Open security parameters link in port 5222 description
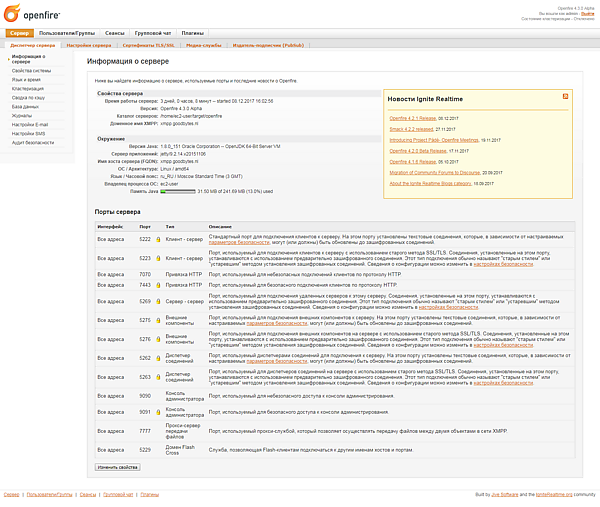The width and height of the screenshot is (600, 507). point(239,242)
